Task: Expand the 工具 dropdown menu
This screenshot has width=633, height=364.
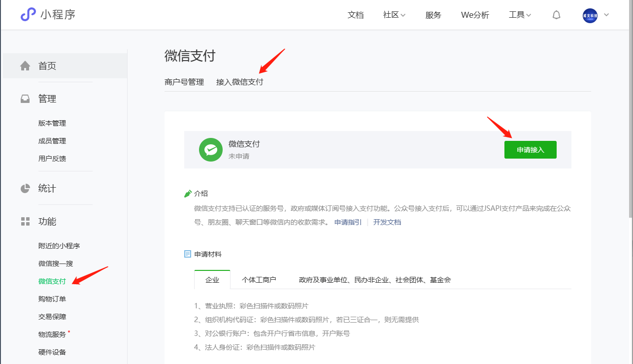Action: point(520,15)
